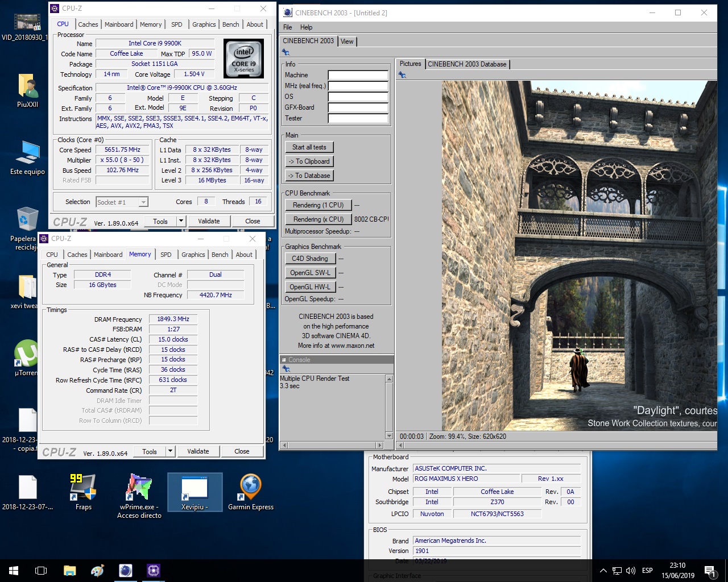Open the 2018-12-23-07 desktop file
The width and height of the screenshot is (728, 582).
(x=27, y=492)
